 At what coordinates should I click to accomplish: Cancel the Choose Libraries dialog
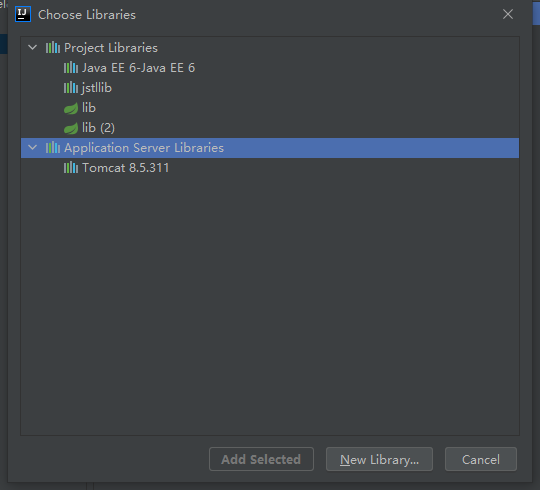[481, 459]
